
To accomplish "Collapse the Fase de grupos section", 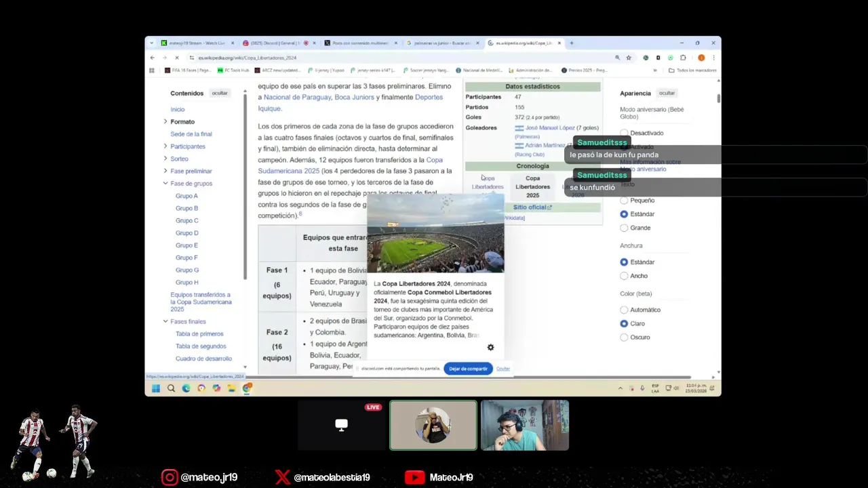I will tap(165, 183).
